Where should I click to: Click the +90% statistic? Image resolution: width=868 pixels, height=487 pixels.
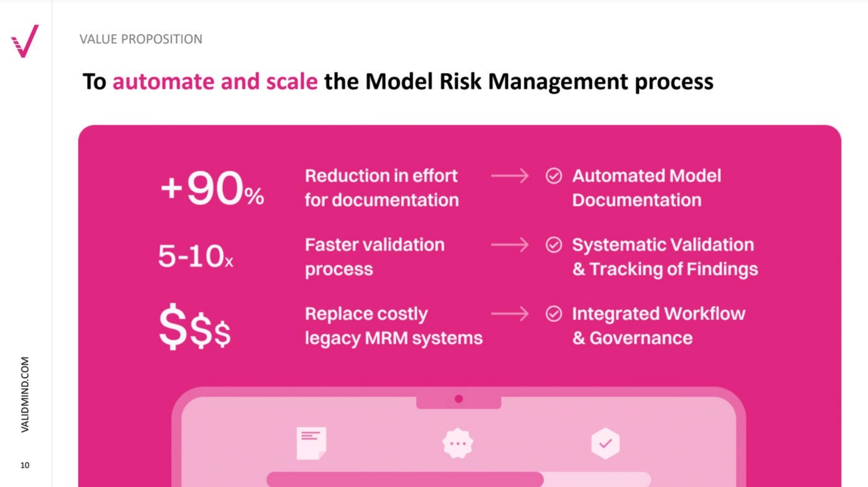[x=212, y=189]
